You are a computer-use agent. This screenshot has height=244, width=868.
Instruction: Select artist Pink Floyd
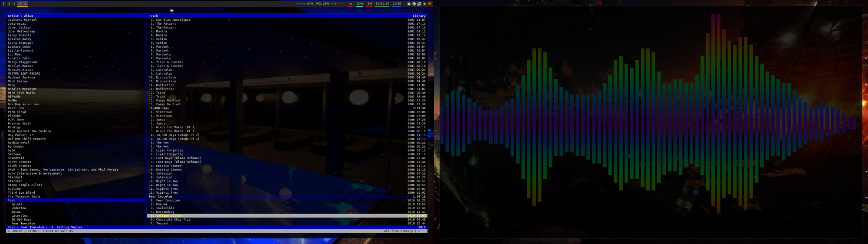tap(17, 112)
